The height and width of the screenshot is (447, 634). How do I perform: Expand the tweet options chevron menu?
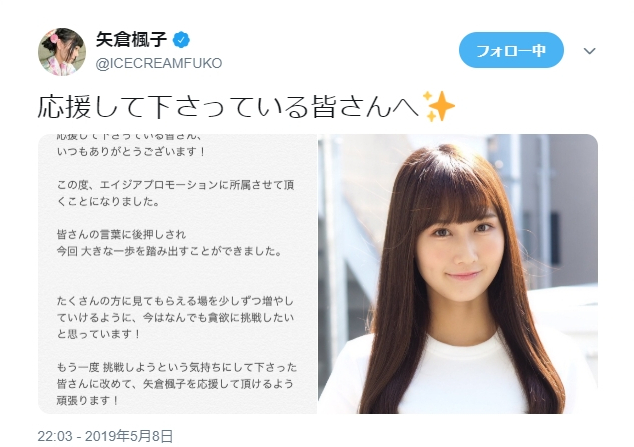590,51
